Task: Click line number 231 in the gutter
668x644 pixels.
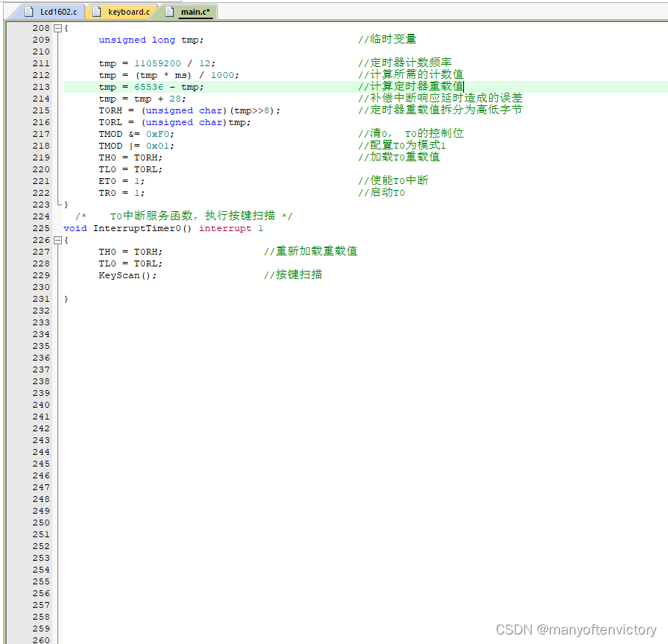Action: coord(41,299)
